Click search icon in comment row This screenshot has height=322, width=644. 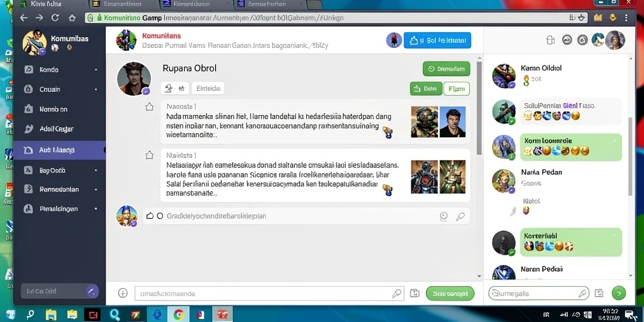(460, 216)
